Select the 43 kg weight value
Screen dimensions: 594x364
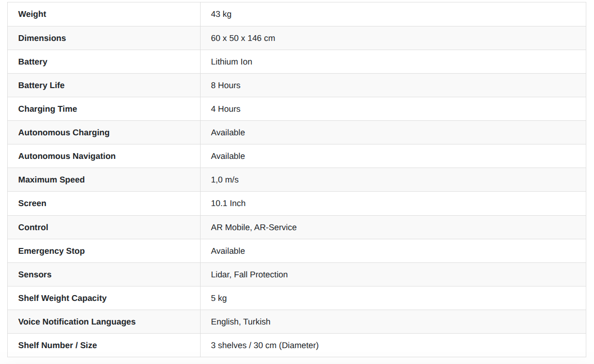(x=221, y=14)
